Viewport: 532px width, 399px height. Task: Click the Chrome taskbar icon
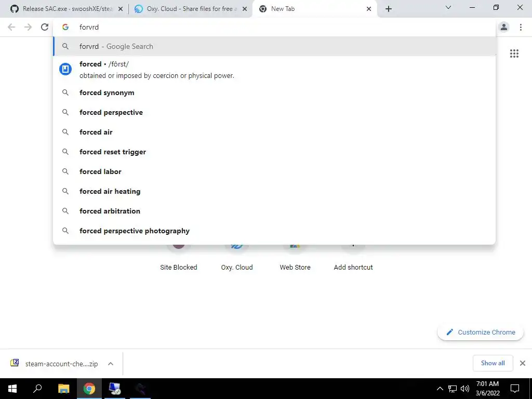click(89, 389)
